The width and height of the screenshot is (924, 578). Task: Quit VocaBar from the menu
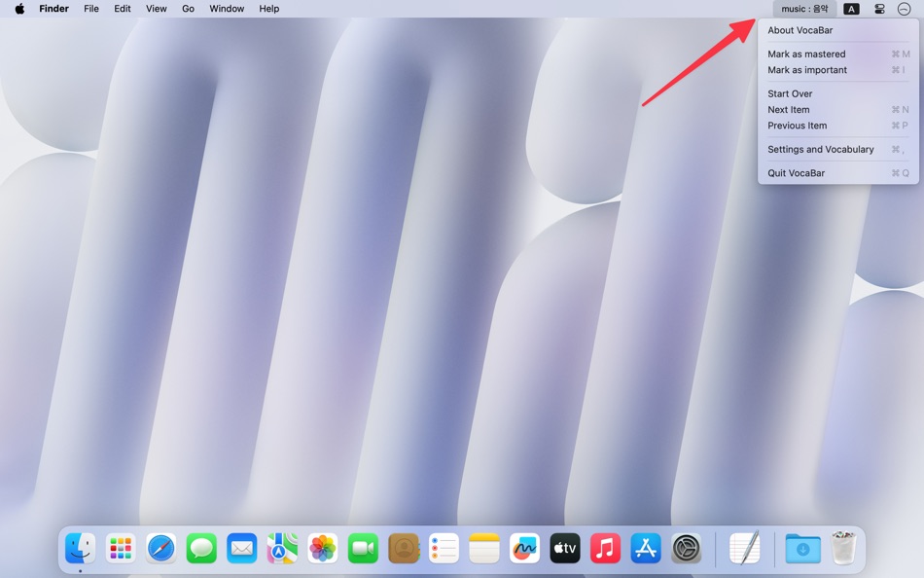[838, 173]
